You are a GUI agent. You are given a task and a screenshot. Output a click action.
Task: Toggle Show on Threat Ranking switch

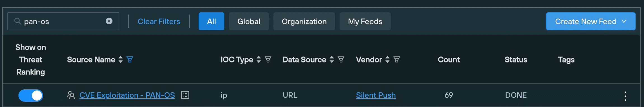tap(31, 96)
